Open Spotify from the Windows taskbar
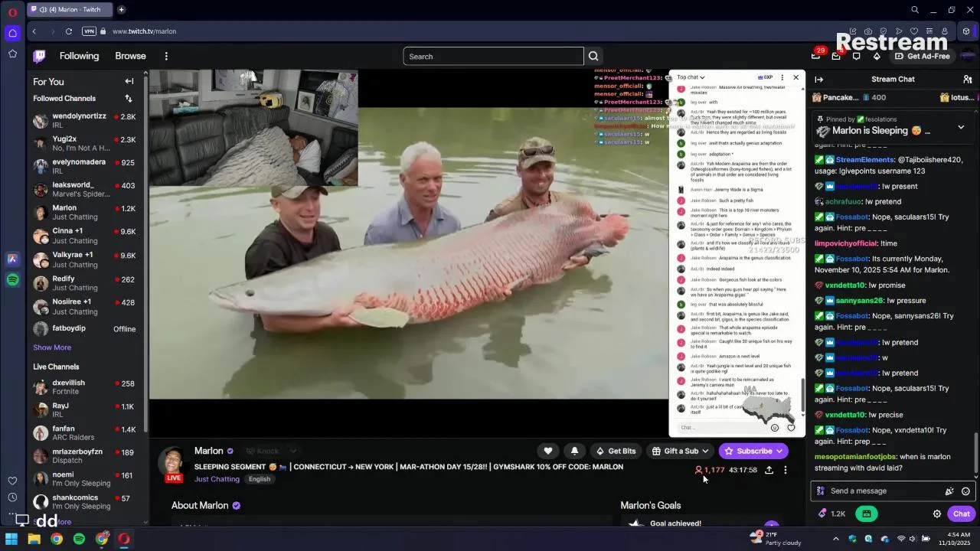Screen dimensions: 980x551 (x=79, y=539)
